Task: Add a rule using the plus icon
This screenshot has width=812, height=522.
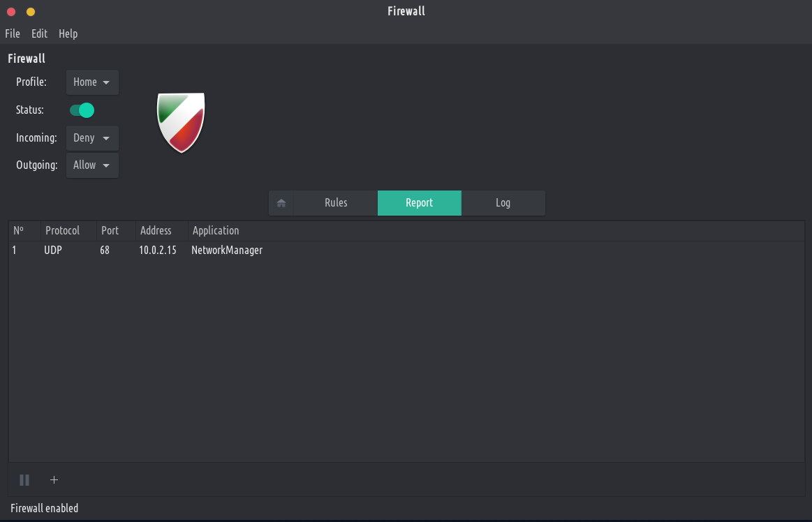Action: pyautogui.click(x=54, y=480)
